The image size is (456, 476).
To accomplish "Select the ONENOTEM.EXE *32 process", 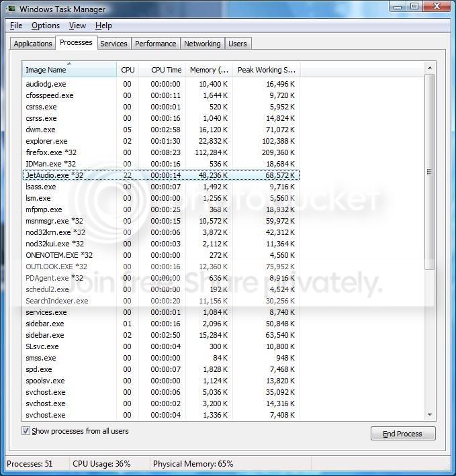I will coord(161,255).
